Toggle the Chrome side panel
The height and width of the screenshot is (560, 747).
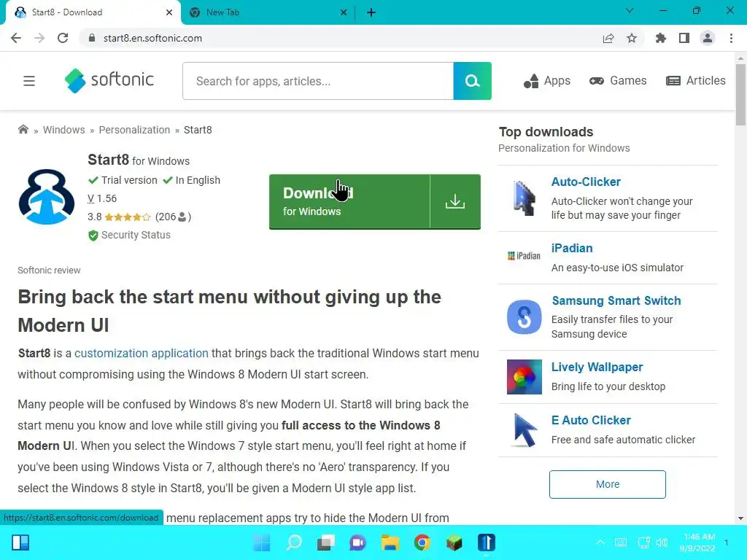point(684,38)
